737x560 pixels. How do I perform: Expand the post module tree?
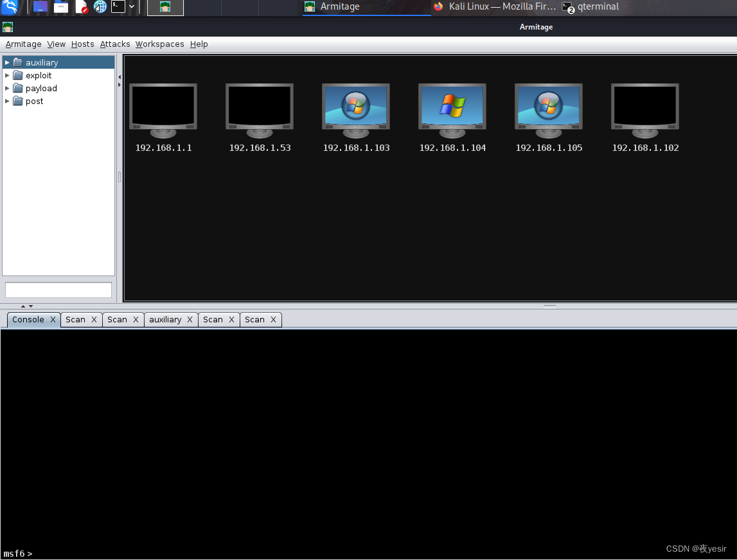pos(7,101)
